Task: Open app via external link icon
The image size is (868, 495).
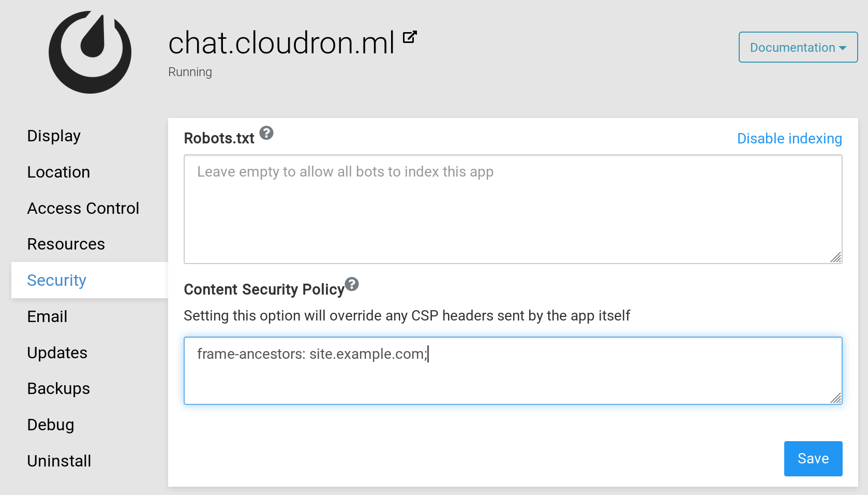Action: (x=410, y=37)
